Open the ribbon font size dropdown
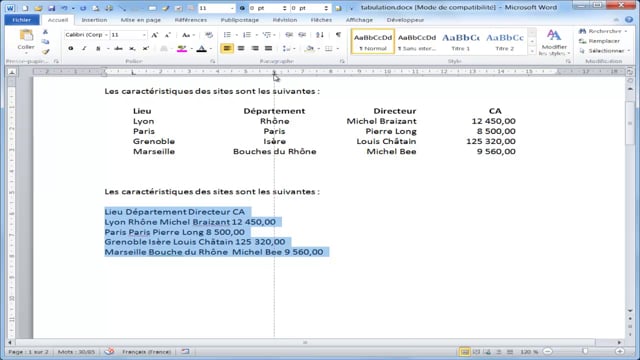640x360 pixels. [x=144, y=35]
